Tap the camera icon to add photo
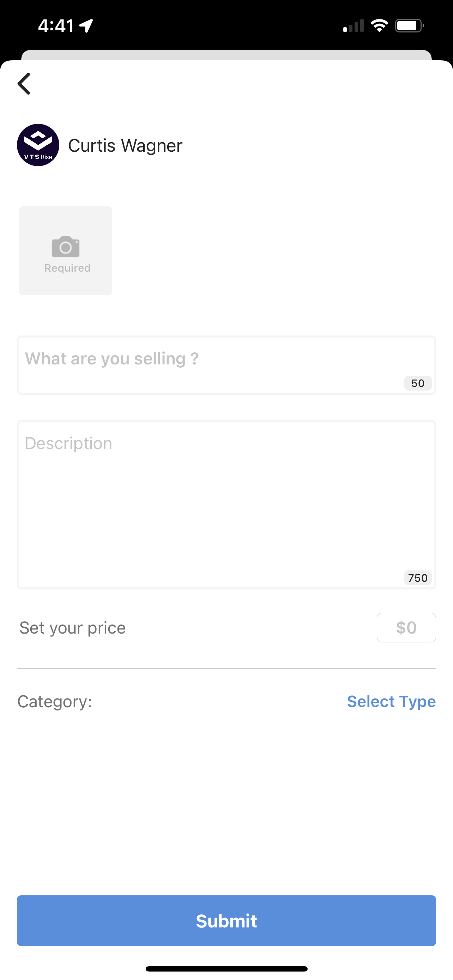 tap(65, 247)
